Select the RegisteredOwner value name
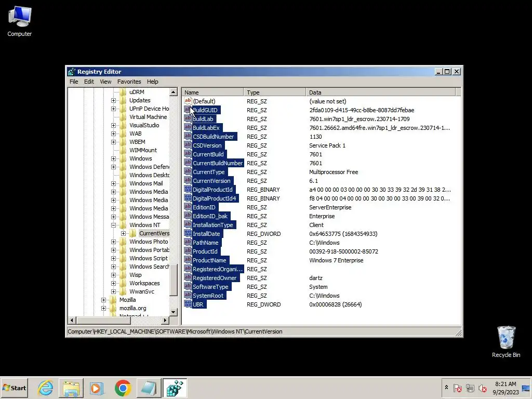Image resolution: width=532 pixels, height=399 pixels. pyautogui.click(x=215, y=278)
